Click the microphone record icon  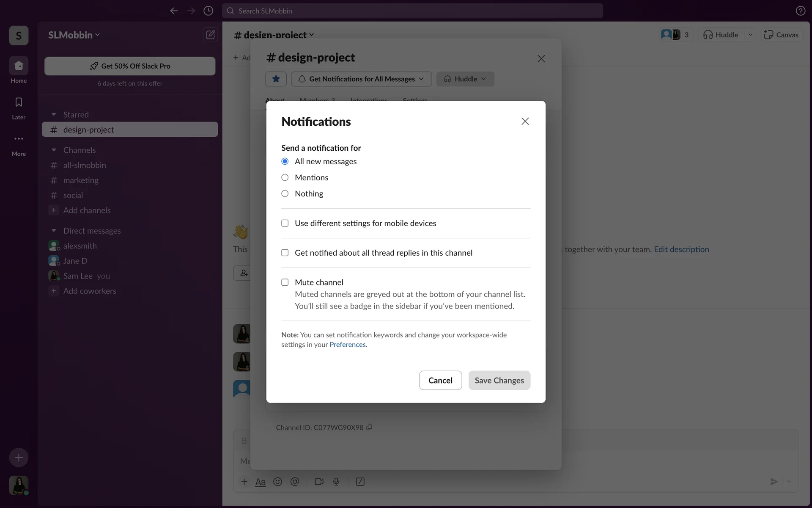tap(336, 482)
